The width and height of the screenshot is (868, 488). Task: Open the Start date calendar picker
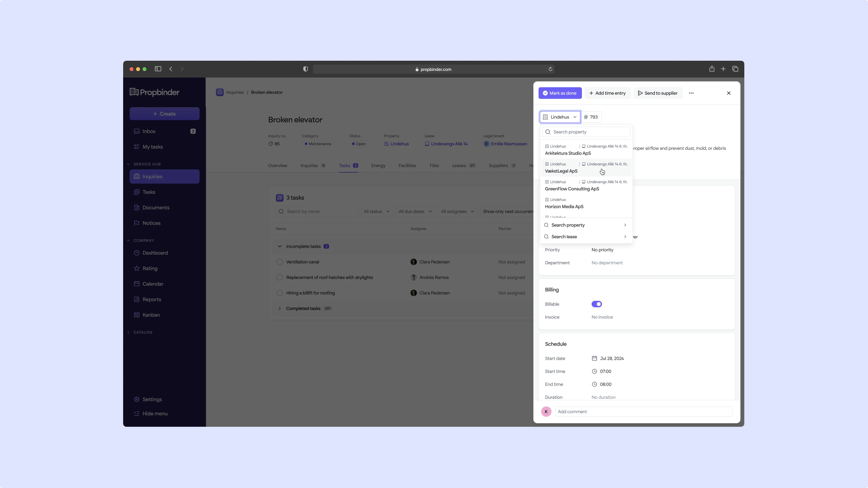[x=608, y=358]
